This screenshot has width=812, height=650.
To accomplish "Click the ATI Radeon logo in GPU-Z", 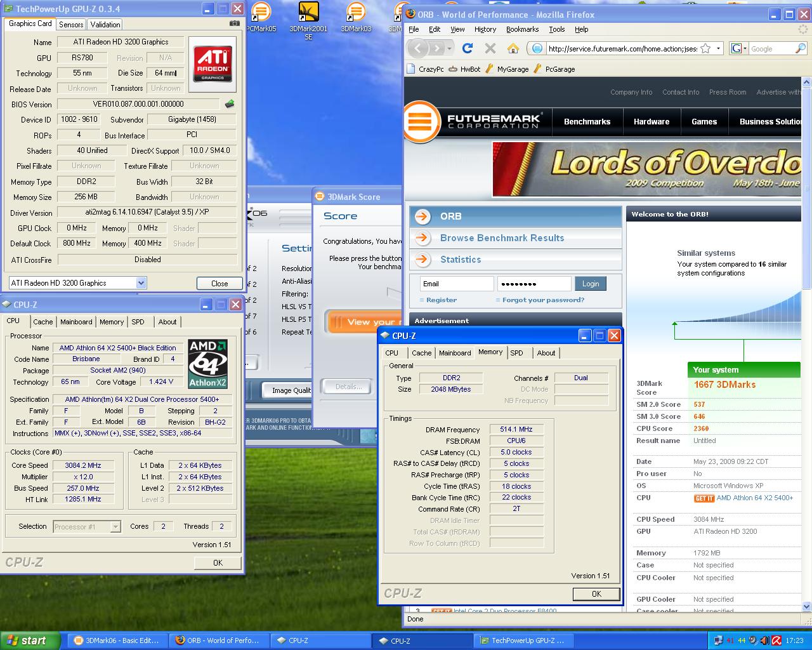I will point(213,64).
